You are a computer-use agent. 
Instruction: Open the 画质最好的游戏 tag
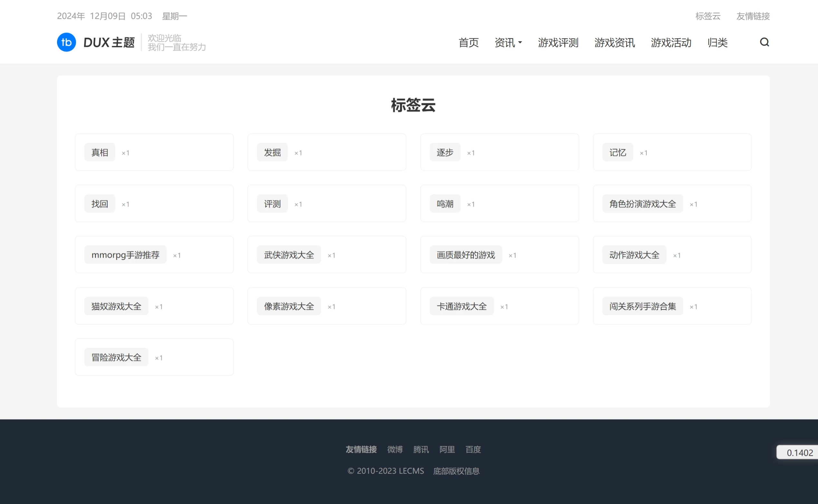466,255
